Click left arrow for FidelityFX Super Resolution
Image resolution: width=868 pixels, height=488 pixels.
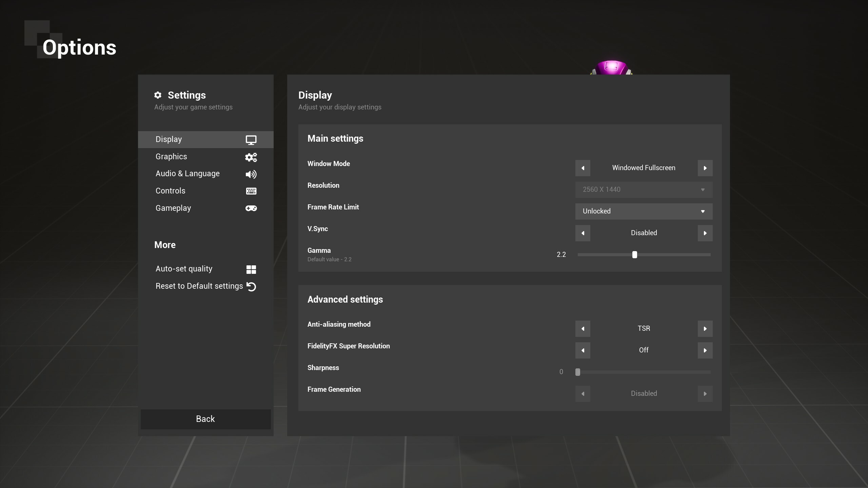[x=583, y=350]
